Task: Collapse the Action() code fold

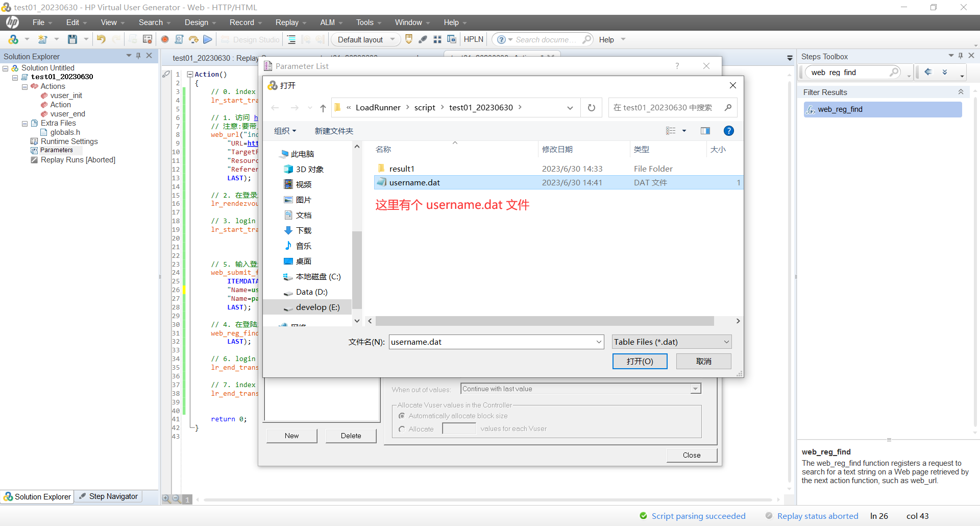Action: 190,74
